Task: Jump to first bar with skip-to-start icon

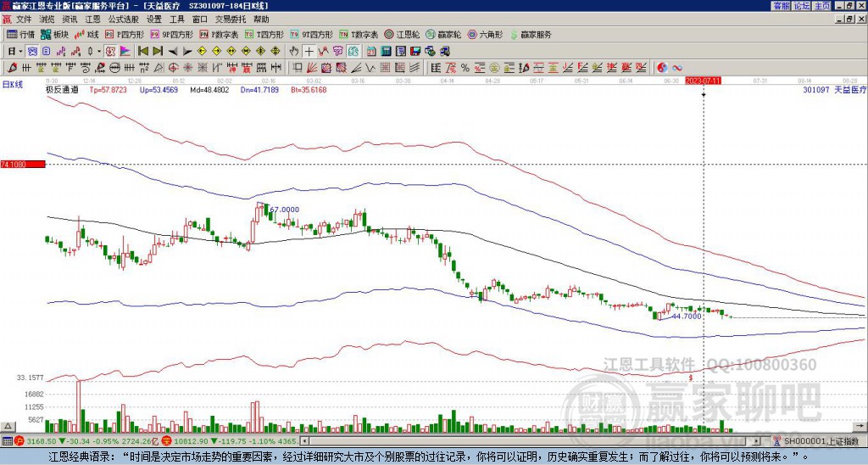Action: click(x=142, y=51)
